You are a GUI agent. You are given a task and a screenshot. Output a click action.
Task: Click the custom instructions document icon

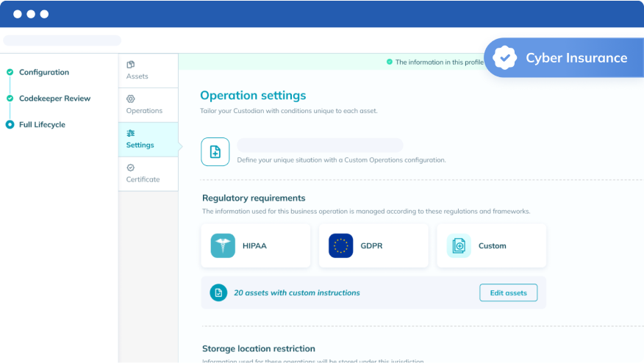(218, 292)
